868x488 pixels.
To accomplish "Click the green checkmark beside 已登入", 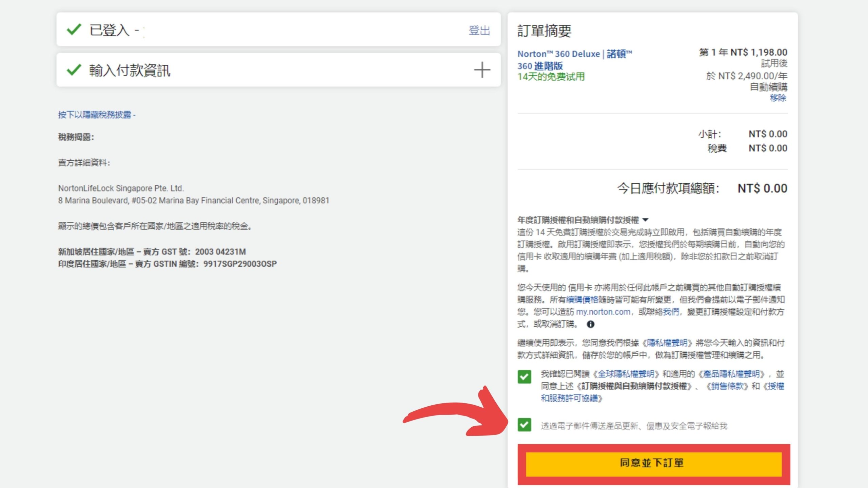I will (x=74, y=29).
